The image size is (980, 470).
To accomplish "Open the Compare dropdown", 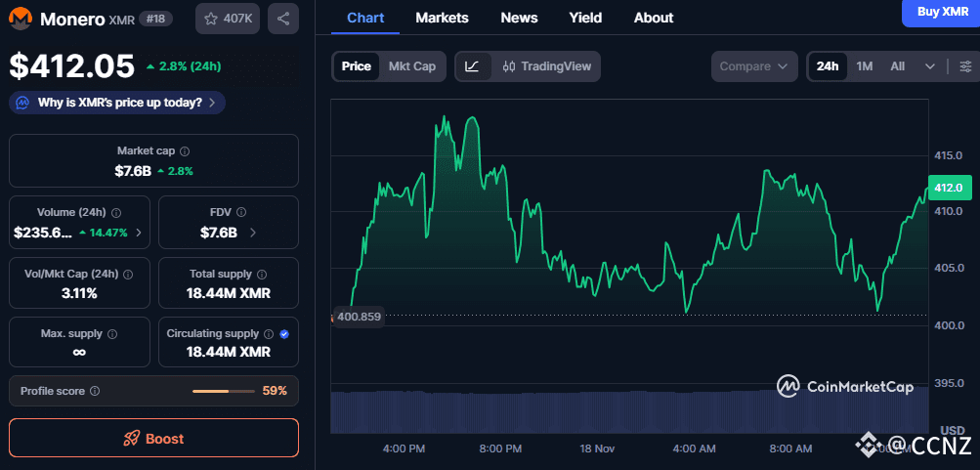I will coord(753,66).
